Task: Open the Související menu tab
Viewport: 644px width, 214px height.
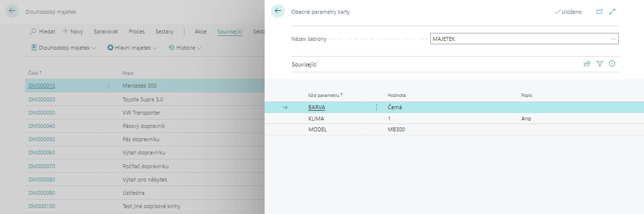Action: click(230, 31)
